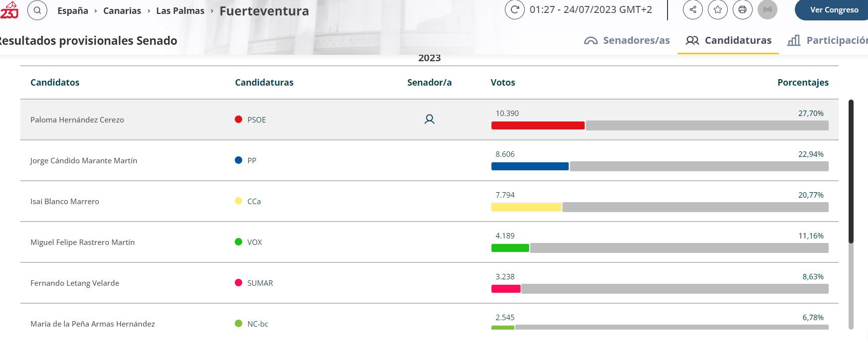
Task: Click the 27,70% percentage
Action: point(811,114)
